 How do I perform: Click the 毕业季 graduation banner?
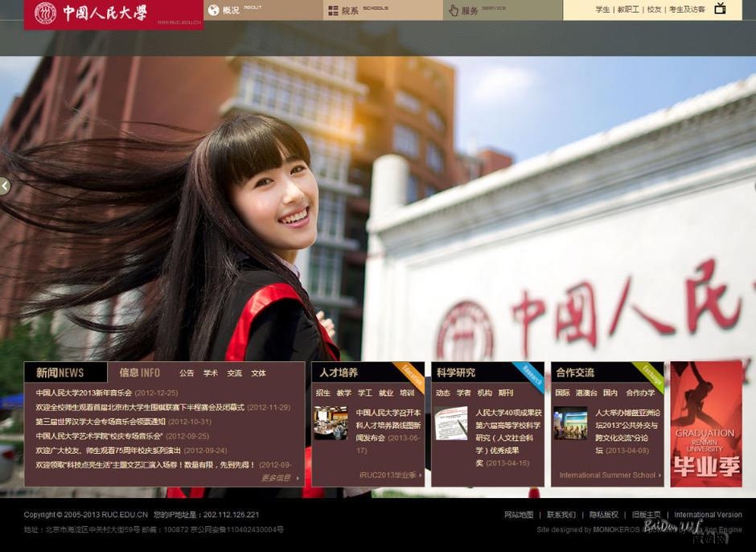point(706,424)
